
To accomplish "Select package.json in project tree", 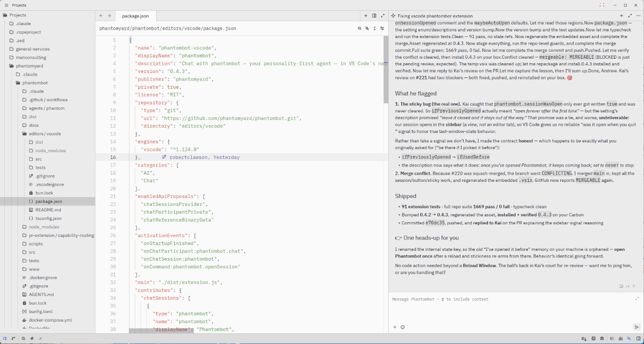I will (47, 202).
